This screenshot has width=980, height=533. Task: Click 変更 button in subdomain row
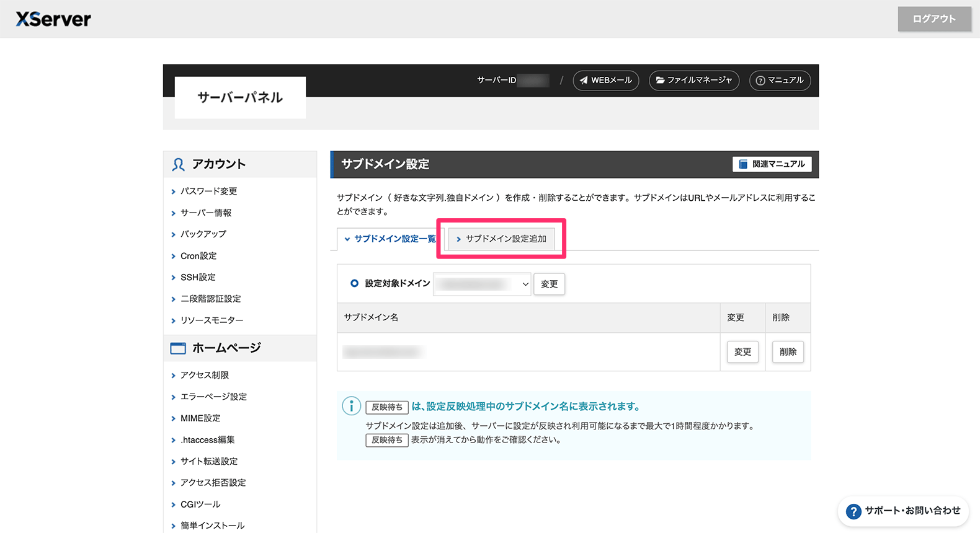pyautogui.click(x=742, y=352)
